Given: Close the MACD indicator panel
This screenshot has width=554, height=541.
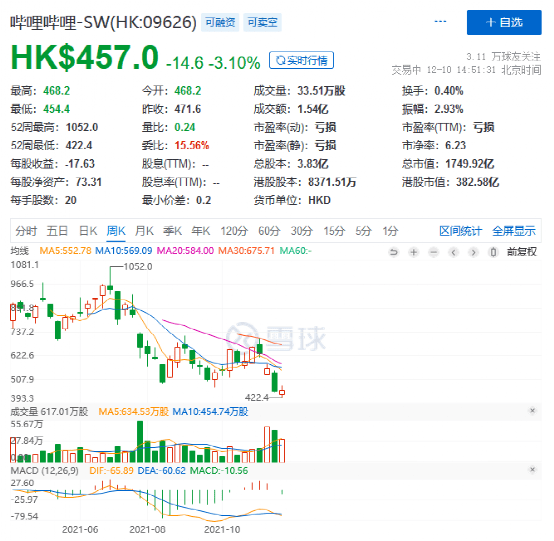Looking at the screenshot, I should 532,470.
